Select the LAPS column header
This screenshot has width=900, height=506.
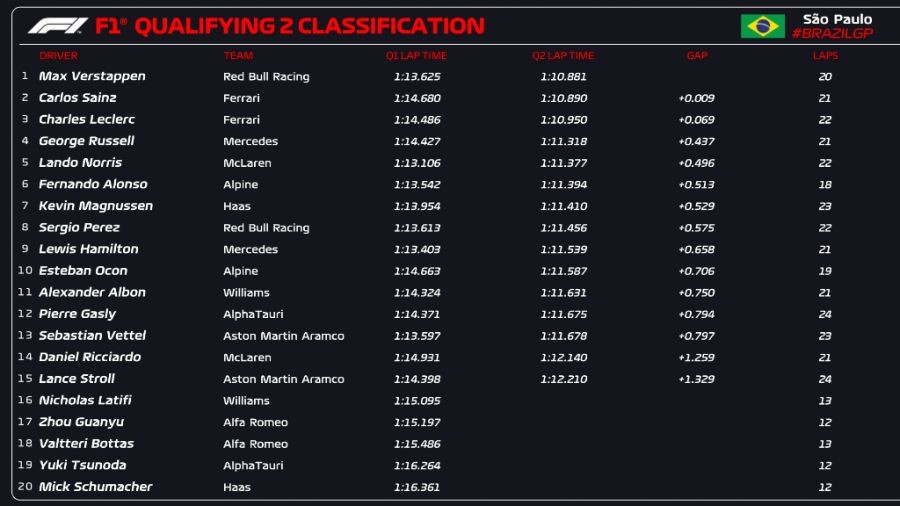click(x=825, y=56)
